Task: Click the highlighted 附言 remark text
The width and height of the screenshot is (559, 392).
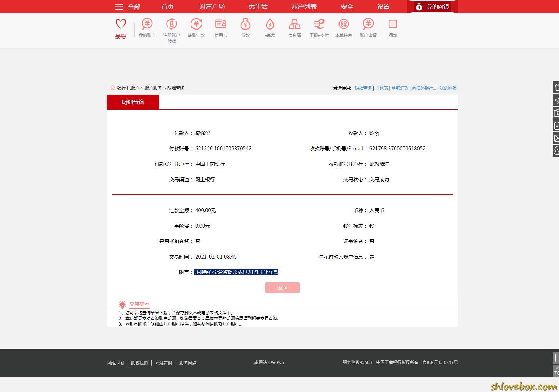Action: tap(236, 272)
